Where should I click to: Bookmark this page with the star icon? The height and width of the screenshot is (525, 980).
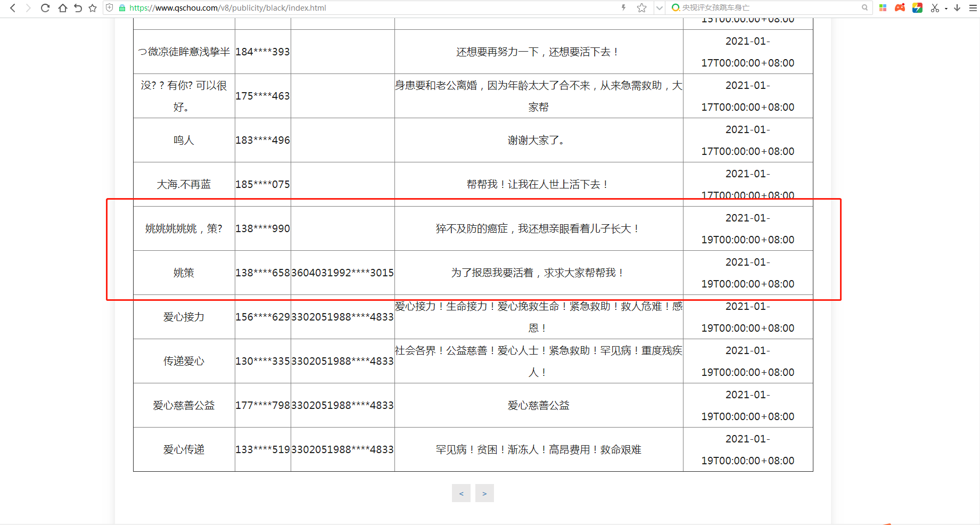tap(93, 8)
